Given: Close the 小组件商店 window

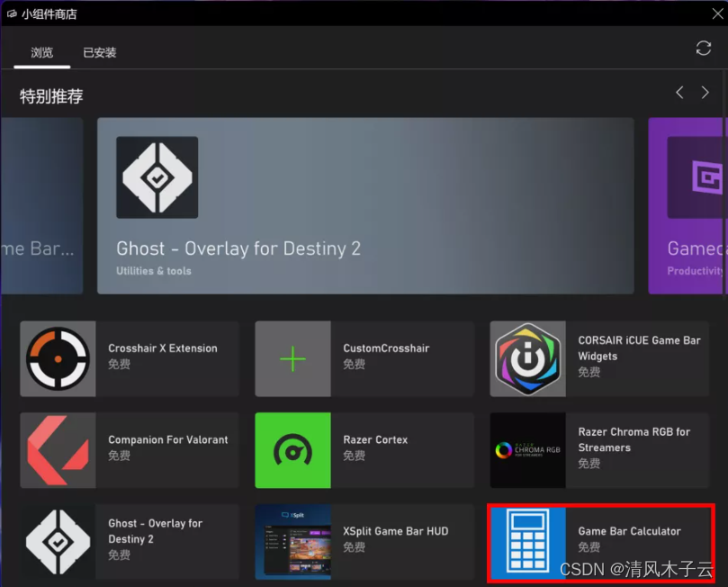Looking at the screenshot, I should click(717, 14).
